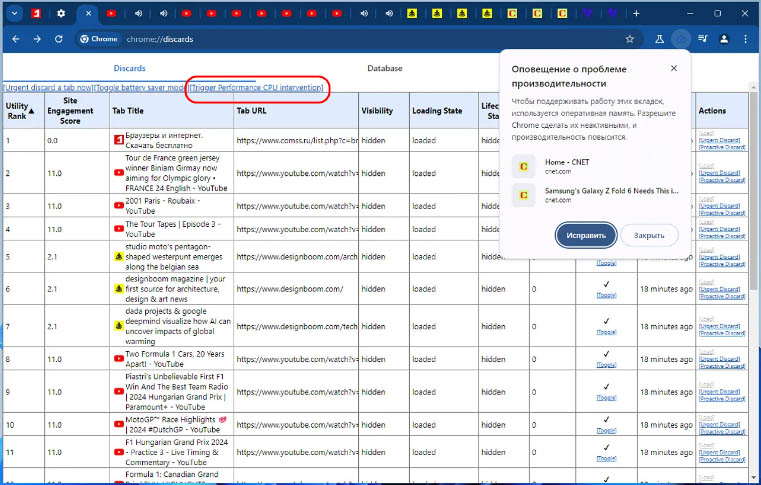Screen dimensions: 761x485
Task: Click the designboom favicon in the designboom magazine row
Action: 118,288
